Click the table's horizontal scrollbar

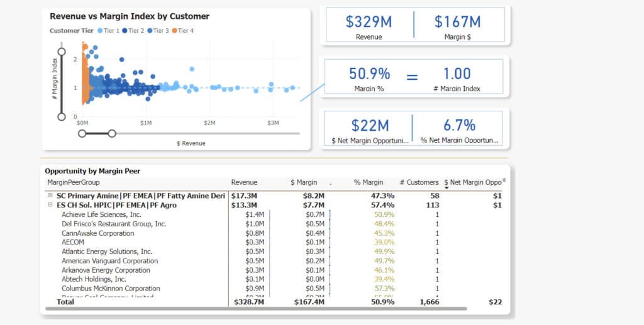click(x=256, y=309)
